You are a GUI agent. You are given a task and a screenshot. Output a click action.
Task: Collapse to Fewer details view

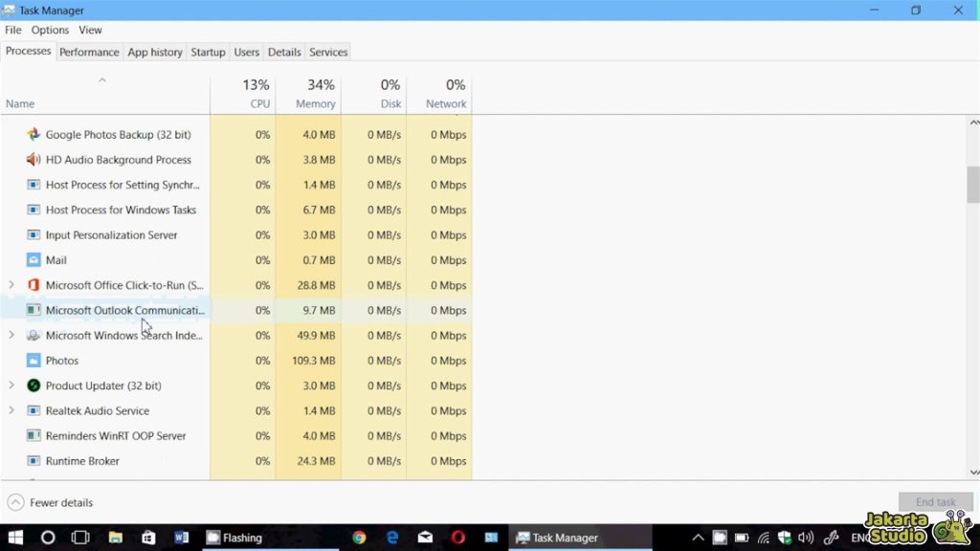50,501
